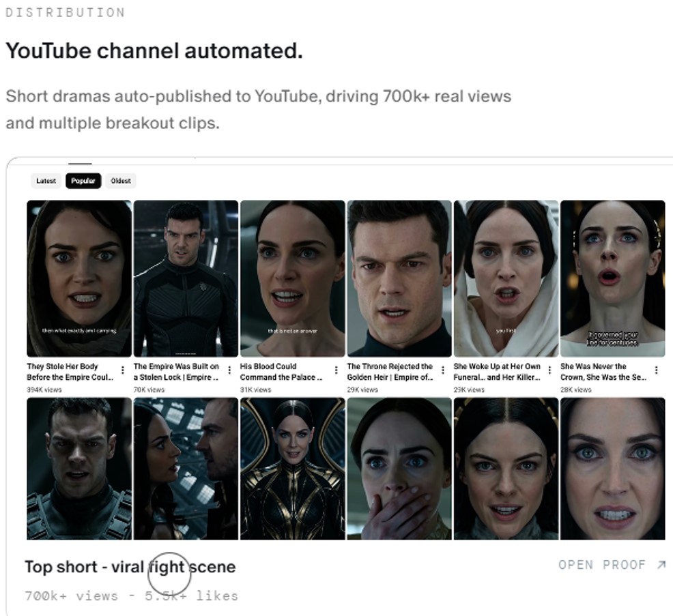673x616 pixels.
Task: Click the Top short - viral fight scene heading
Action: tap(130, 567)
